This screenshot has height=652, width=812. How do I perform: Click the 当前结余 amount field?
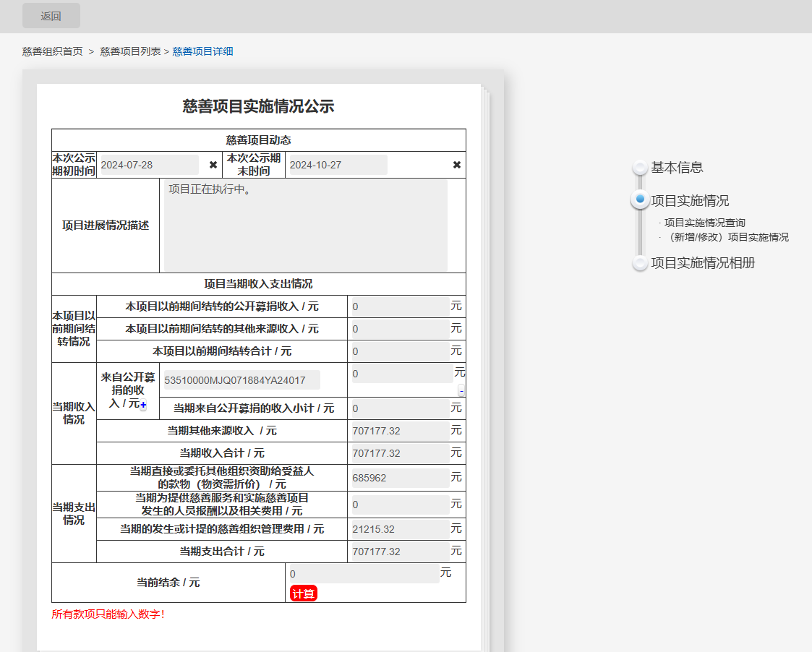(364, 574)
